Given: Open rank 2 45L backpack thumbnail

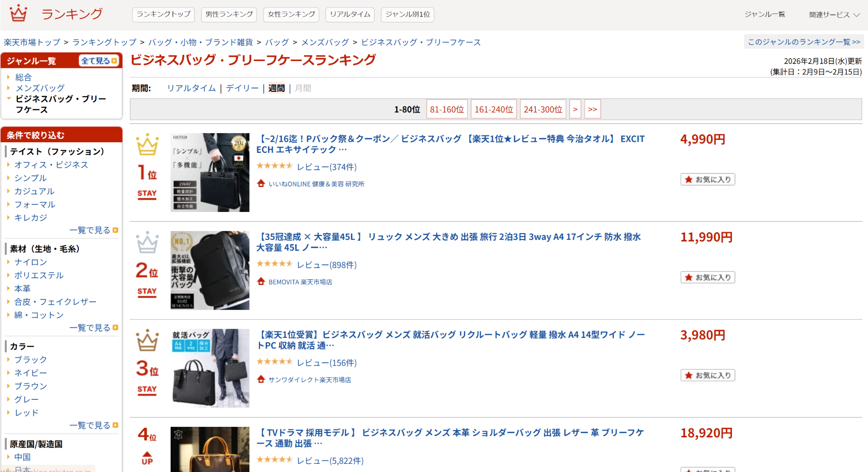Looking at the screenshot, I should point(210,271).
